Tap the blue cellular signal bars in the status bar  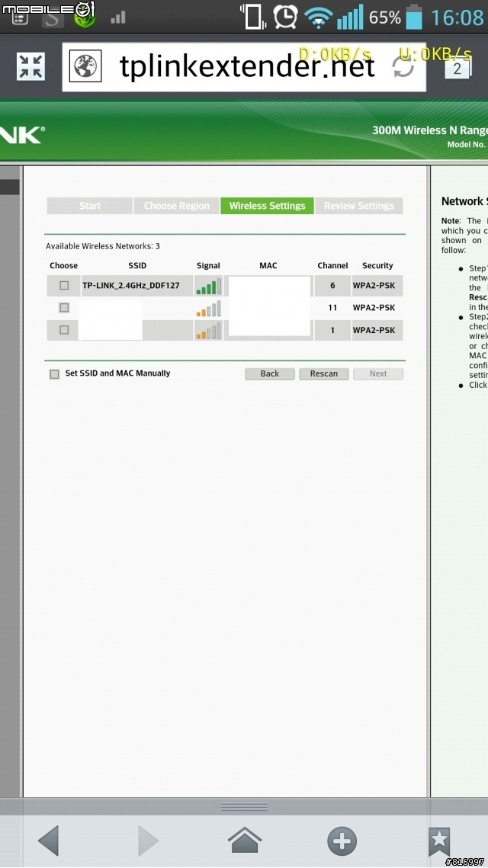tap(350, 18)
